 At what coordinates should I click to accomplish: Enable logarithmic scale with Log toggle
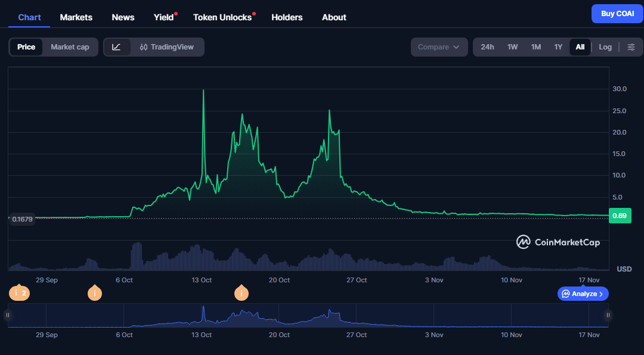605,46
